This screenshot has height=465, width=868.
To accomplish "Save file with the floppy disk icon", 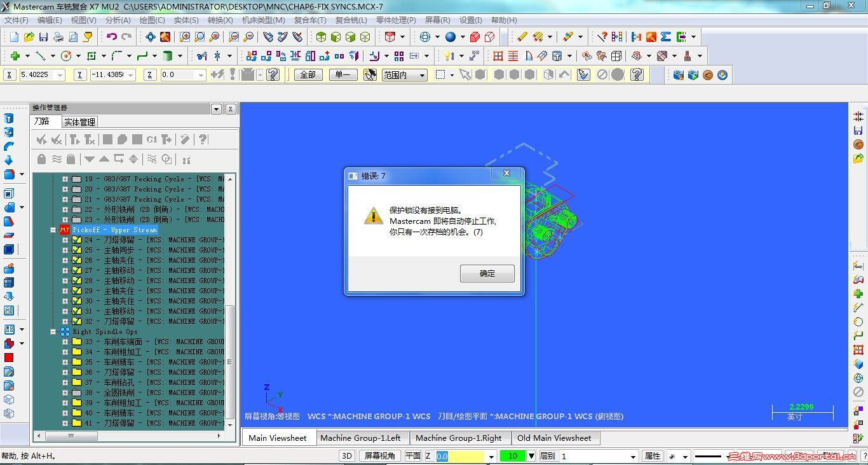I will 43,37.
